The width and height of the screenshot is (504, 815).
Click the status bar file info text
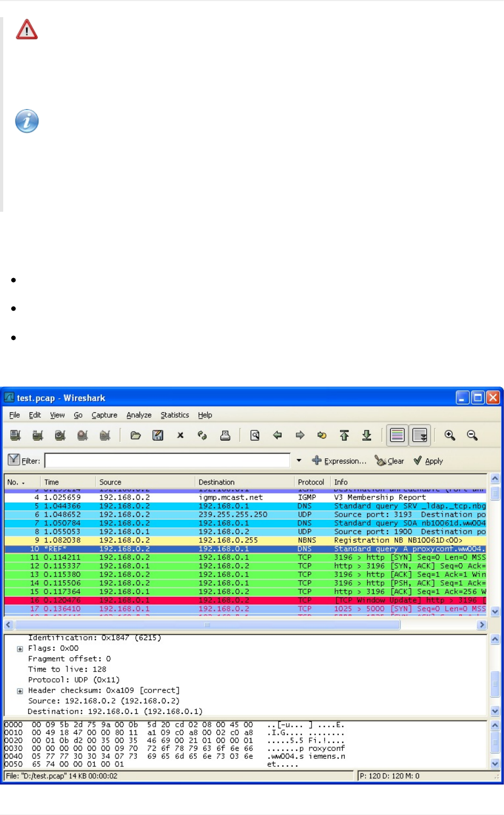(x=62, y=776)
